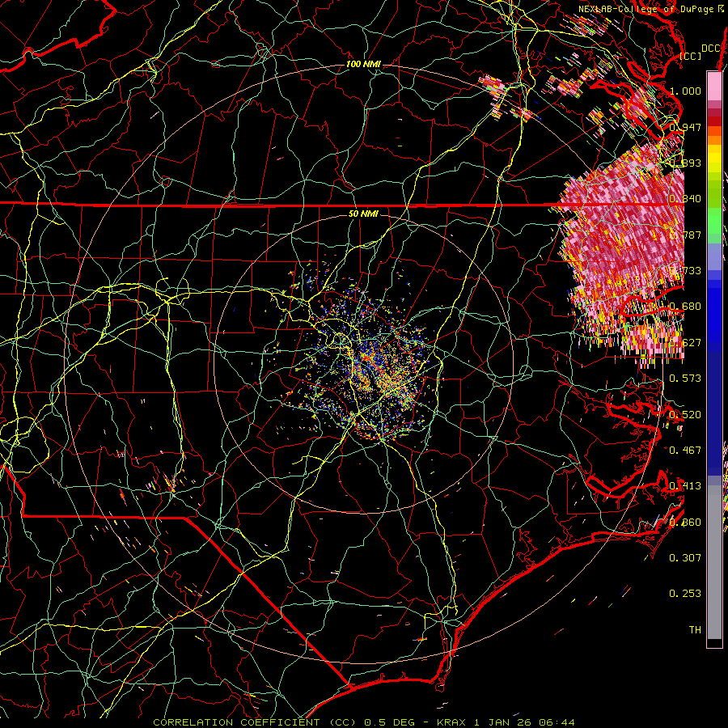Click the 'NEXLAB-College of DuPage' credit text
The height and width of the screenshot is (728, 728).
(x=646, y=9)
